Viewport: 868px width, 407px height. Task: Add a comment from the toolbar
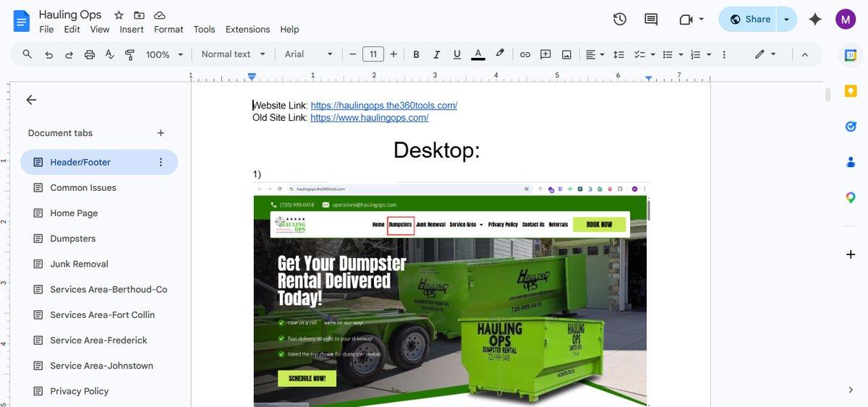click(545, 54)
